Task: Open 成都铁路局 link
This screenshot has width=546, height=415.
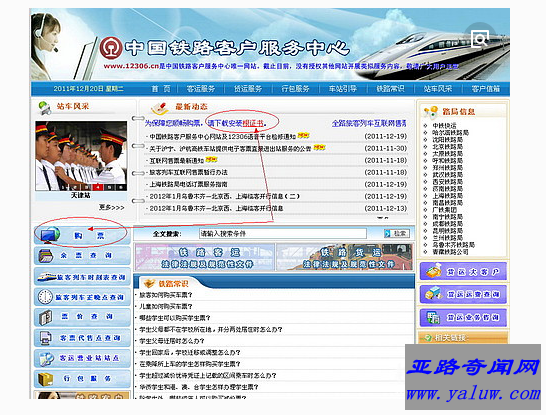Action: pyautogui.click(x=447, y=224)
